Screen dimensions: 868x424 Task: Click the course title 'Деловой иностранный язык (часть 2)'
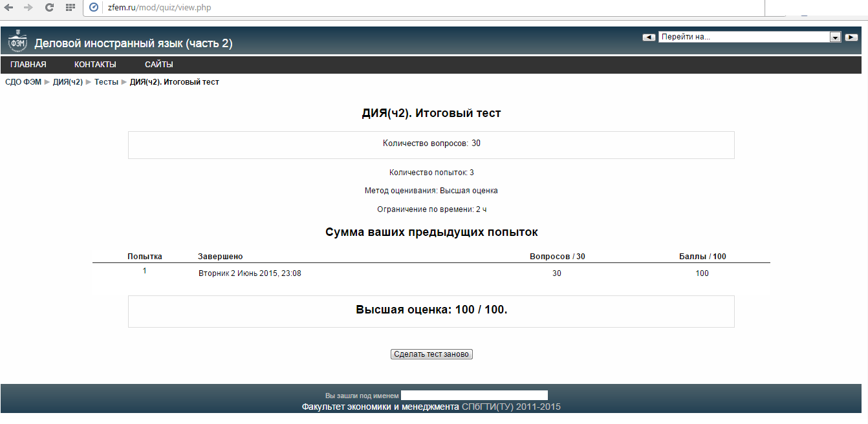coord(133,43)
